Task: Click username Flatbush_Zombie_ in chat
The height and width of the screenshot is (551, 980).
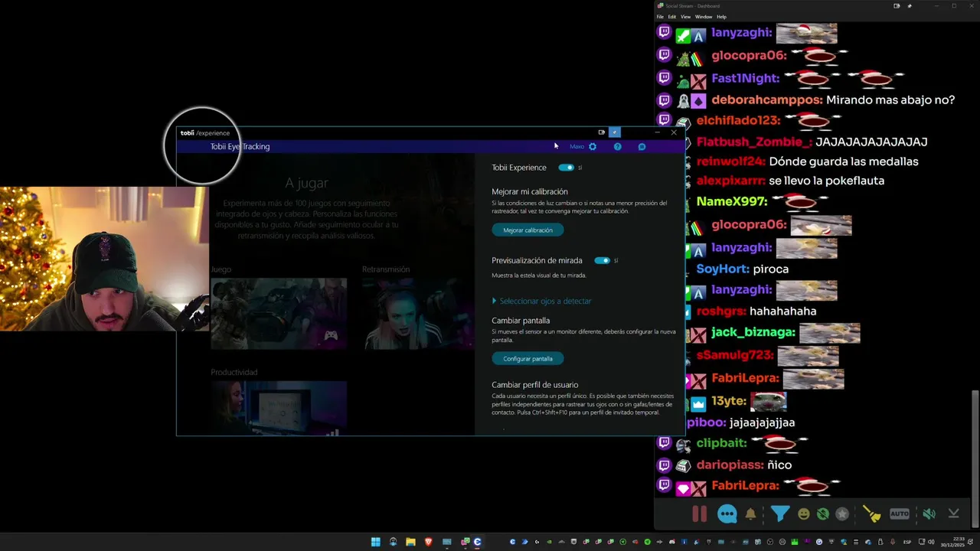Action: click(754, 142)
